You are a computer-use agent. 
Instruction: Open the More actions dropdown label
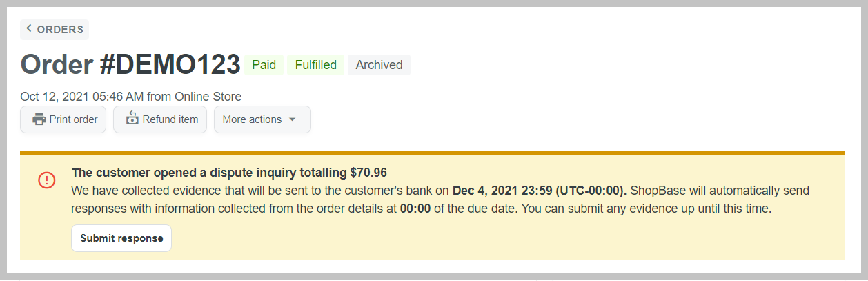(x=252, y=119)
